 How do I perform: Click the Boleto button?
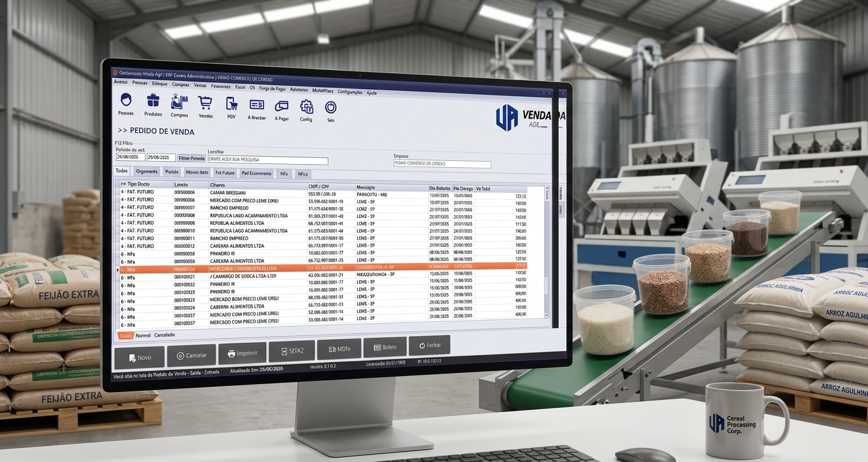click(x=385, y=347)
